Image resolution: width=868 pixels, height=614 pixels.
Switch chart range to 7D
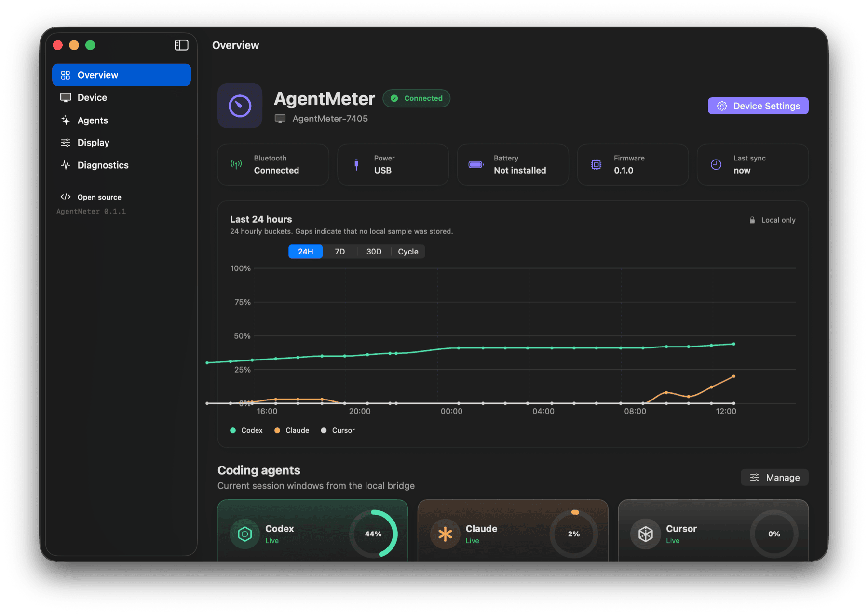tap(340, 252)
